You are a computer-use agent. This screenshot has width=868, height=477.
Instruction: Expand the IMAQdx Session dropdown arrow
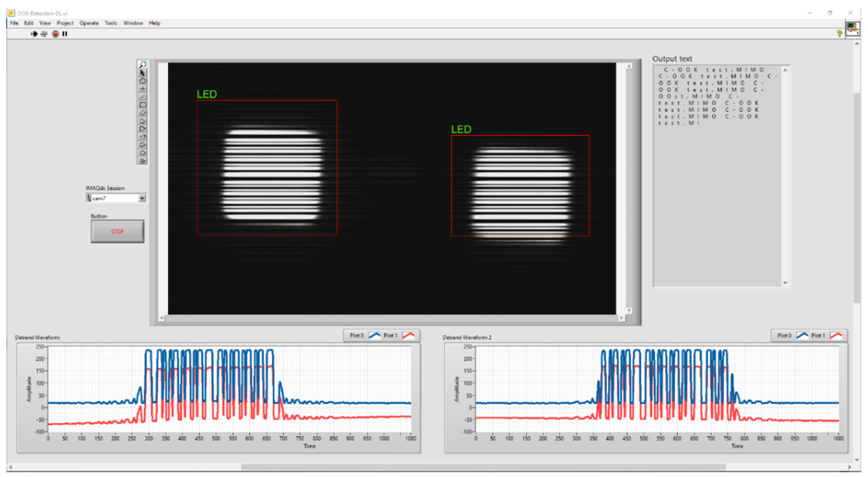click(x=142, y=198)
